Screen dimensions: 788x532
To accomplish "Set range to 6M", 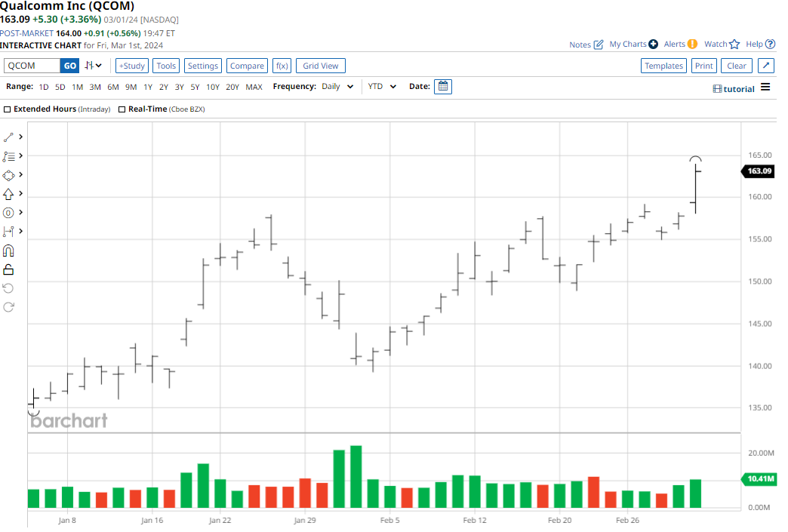I will coord(113,87).
